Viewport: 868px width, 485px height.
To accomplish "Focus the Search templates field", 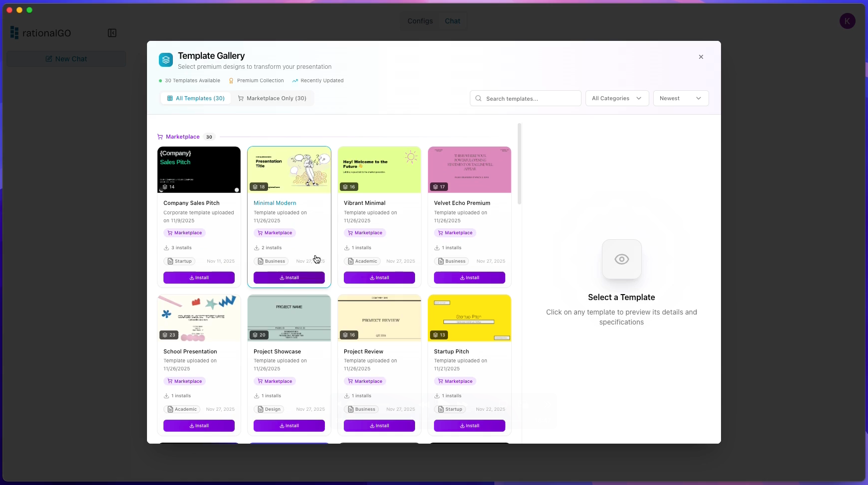I will coord(525,98).
